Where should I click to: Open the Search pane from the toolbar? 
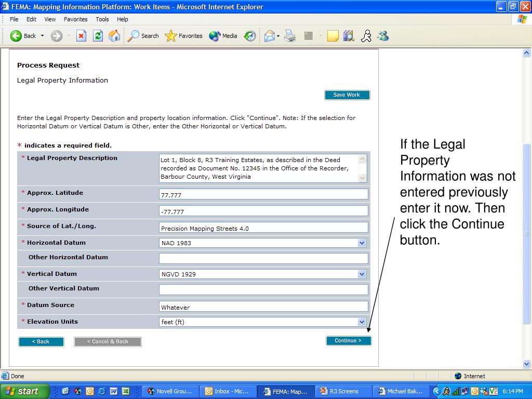coord(143,36)
